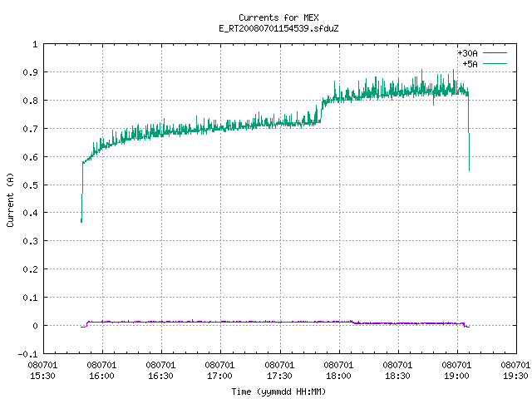
Task: Click the y-axis tick label '0.8'
Action: coord(30,101)
